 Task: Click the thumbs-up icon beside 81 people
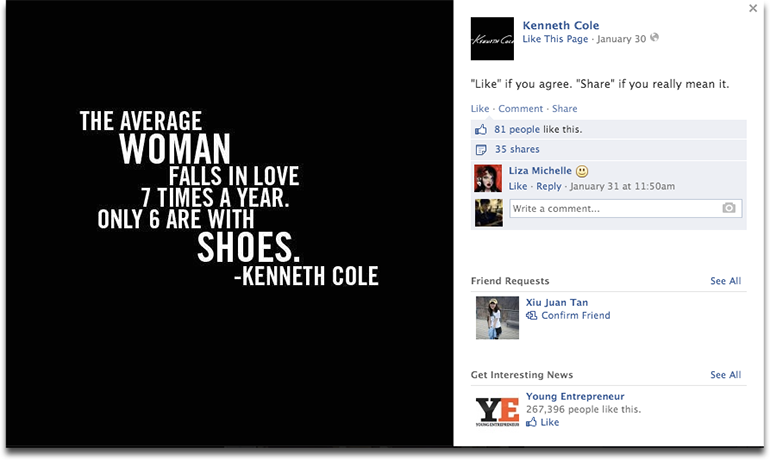tap(481, 130)
